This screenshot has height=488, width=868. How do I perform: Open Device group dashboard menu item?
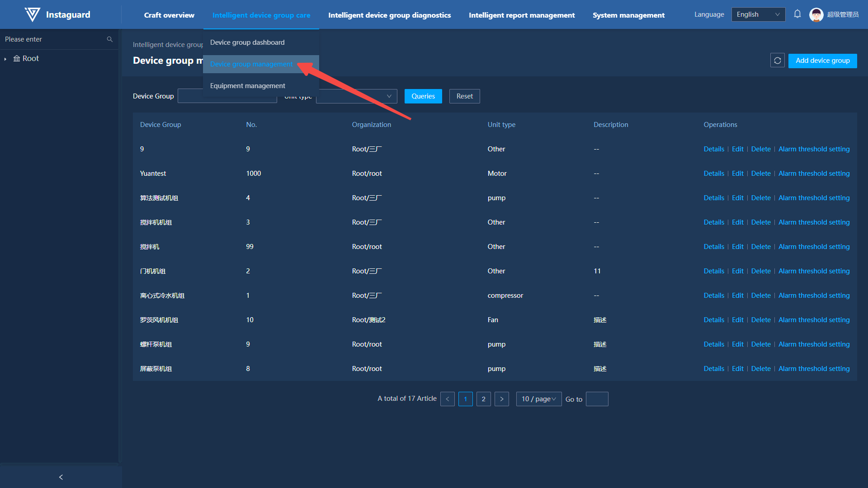pos(247,42)
